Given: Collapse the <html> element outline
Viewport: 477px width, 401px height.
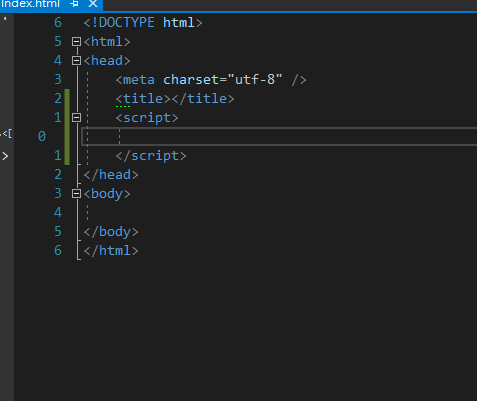Looking at the screenshot, I should coord(76,42).
